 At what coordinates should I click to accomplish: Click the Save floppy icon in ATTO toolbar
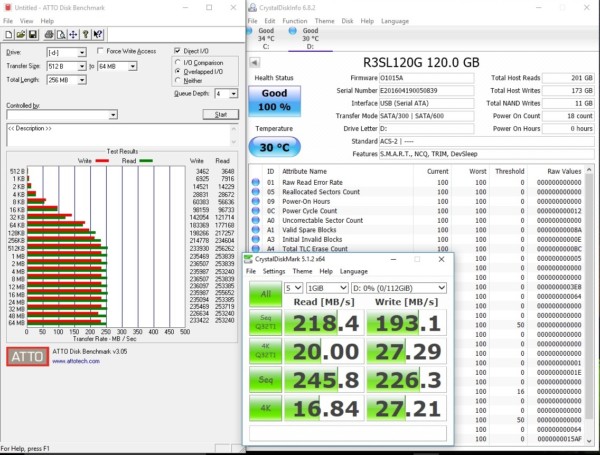pos(33,35)
